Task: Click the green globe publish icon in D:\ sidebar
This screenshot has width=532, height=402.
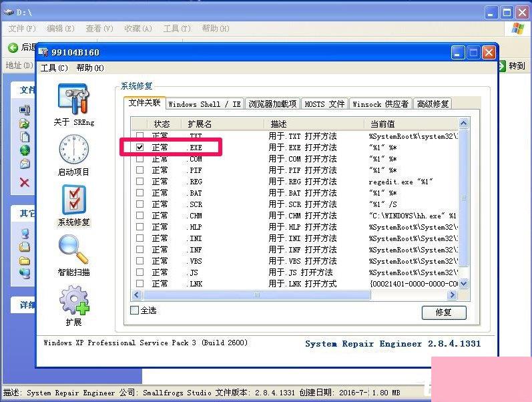Action: pyautogui.click(x=25, y=150)
